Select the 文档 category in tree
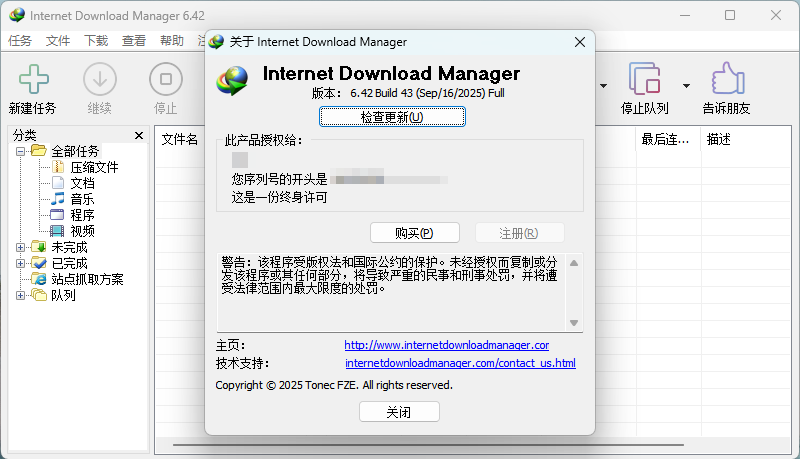Image resolution: width=800 pixels, height=459 pixels. [82, 183]
